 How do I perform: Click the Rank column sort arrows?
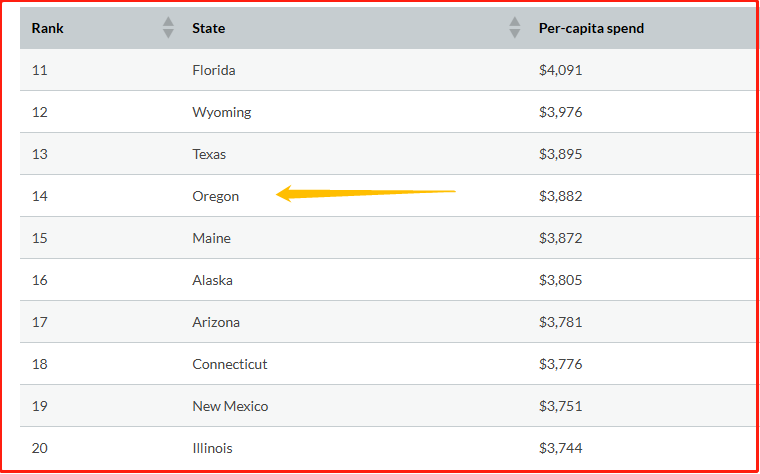click(168, 28)
